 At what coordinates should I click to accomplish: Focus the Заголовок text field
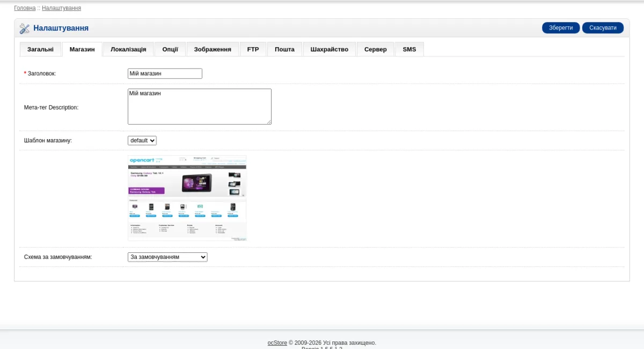click(165, 74)
